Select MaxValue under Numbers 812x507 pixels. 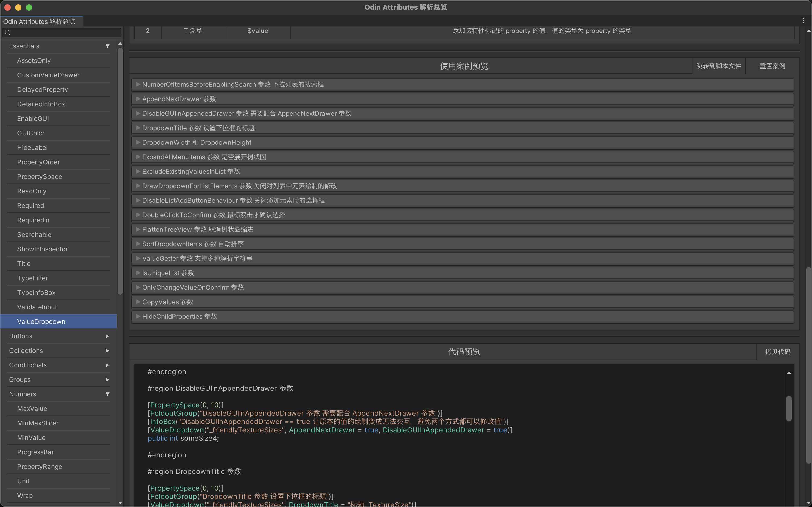point(58,409)
